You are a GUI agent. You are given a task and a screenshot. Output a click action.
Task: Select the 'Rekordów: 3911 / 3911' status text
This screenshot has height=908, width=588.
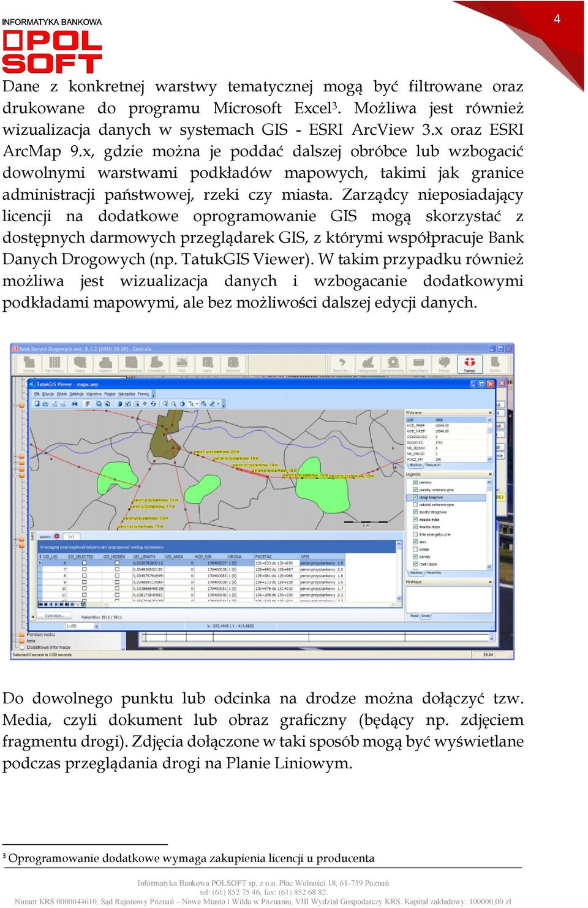(x=102, y=617)
